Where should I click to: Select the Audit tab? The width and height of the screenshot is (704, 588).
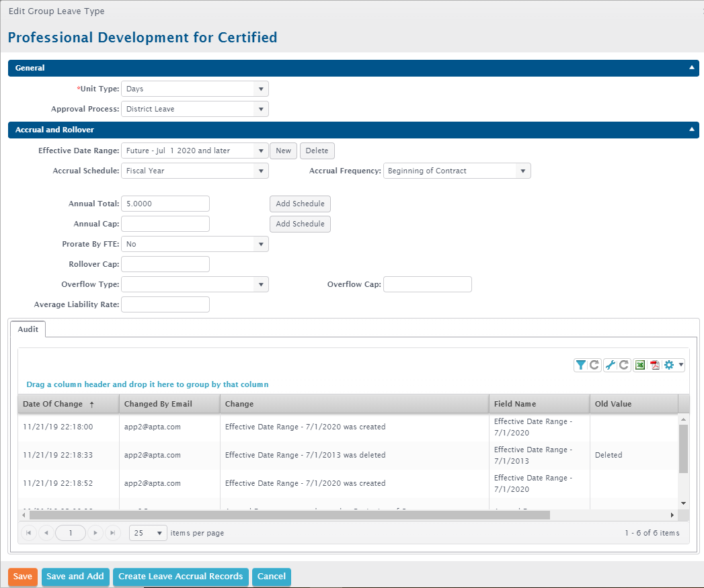28,329
